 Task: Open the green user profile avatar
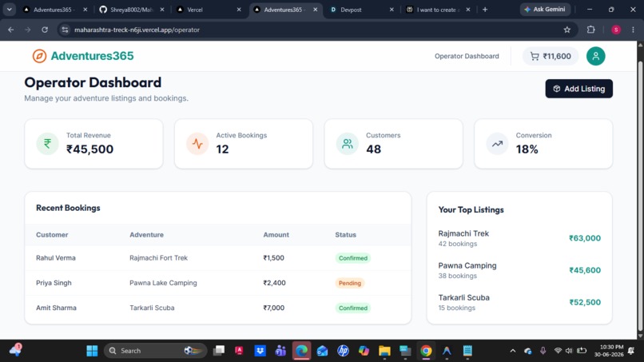pyautogui.click(x=595, y=56)
